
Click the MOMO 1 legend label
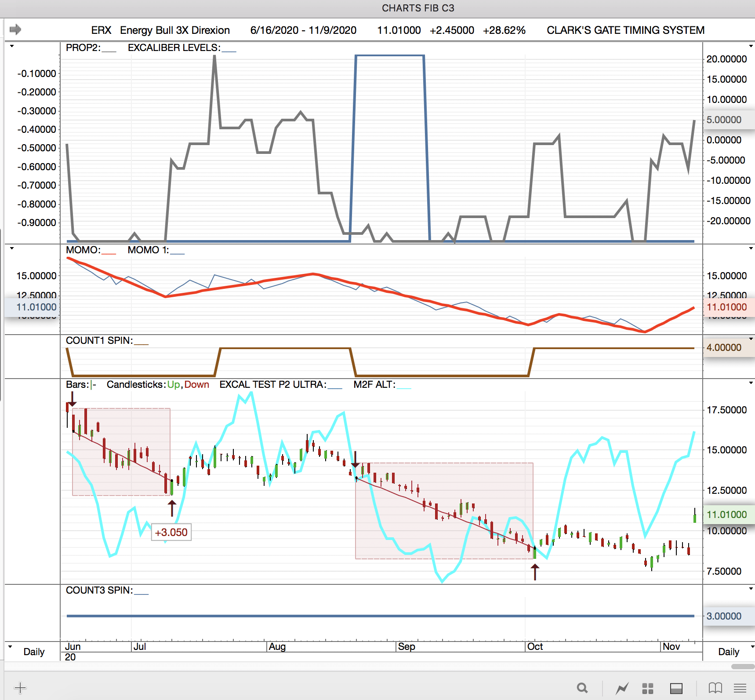148,250
